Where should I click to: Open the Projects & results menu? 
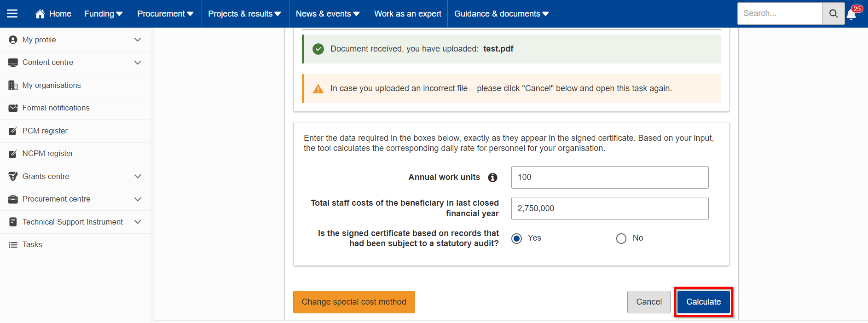click(244, 14)
